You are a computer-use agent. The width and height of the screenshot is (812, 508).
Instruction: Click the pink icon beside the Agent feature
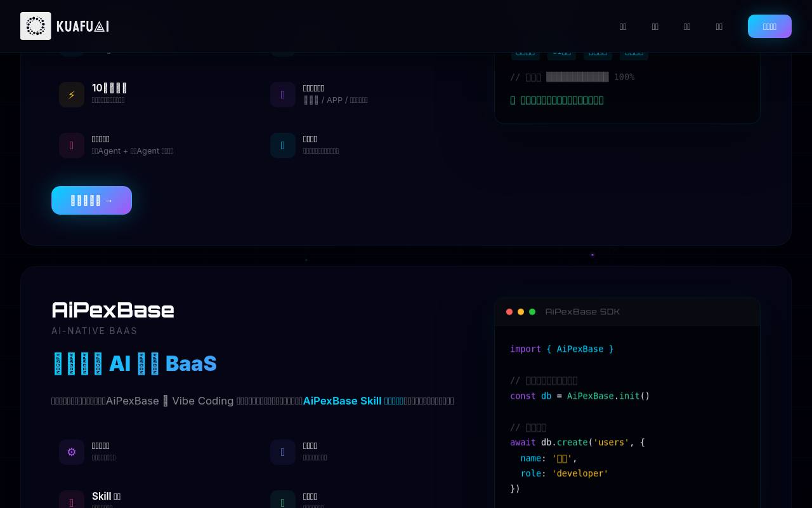pos(72,145)
